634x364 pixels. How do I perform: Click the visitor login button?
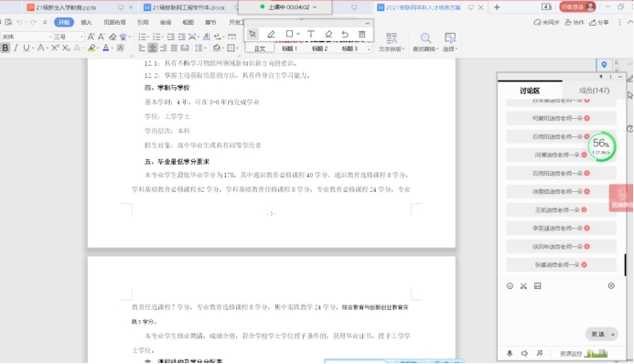[x=577, y=7]
